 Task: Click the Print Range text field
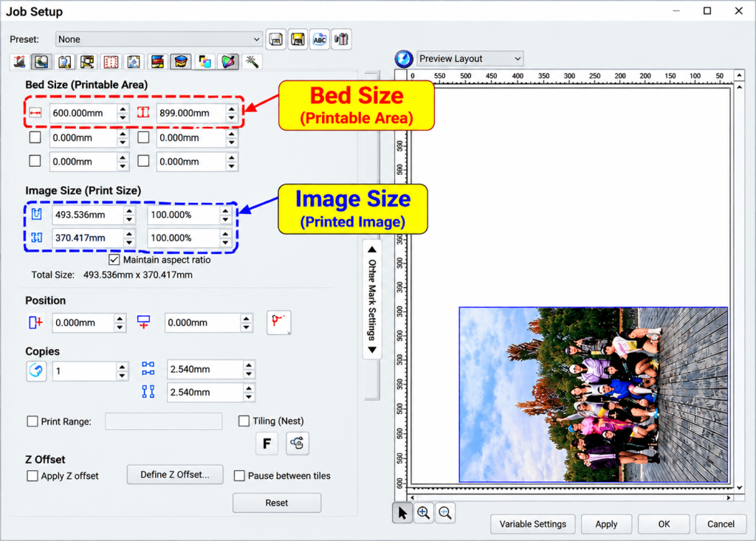163,421
